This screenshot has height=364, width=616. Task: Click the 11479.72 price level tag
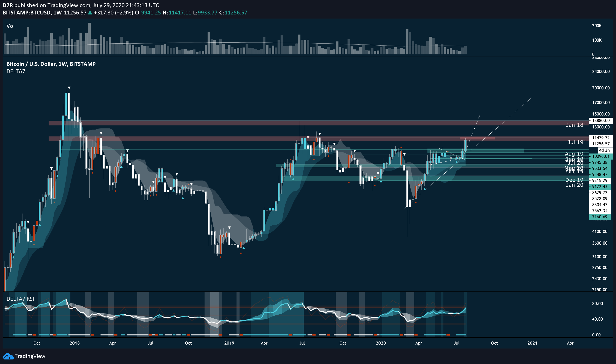point(601,138)
